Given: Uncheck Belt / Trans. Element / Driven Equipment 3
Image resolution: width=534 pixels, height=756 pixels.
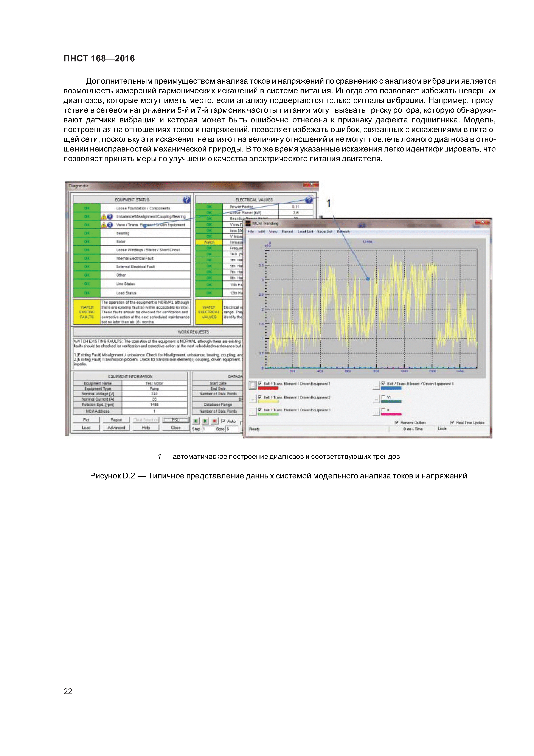Looking at the screenshot, I should [260, 410].
